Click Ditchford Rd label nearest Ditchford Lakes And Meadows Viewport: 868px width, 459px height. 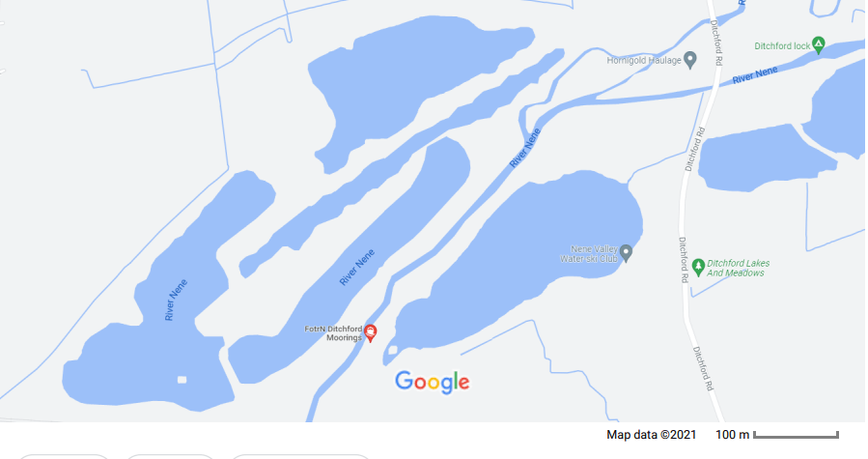click(x=684, y=260)
